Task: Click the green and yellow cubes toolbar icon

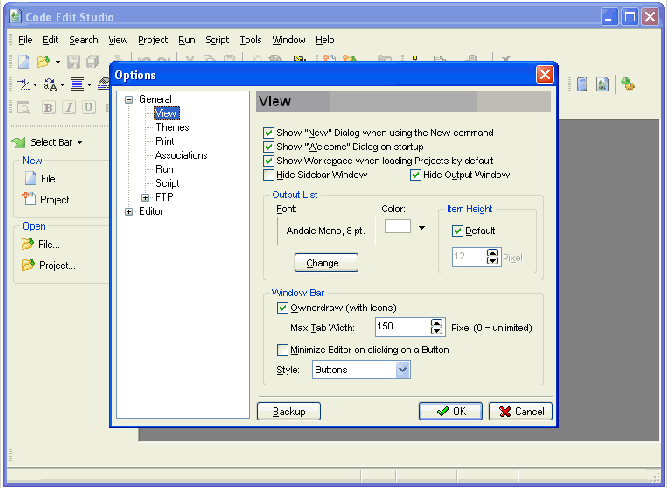Action: click(628, 83)
